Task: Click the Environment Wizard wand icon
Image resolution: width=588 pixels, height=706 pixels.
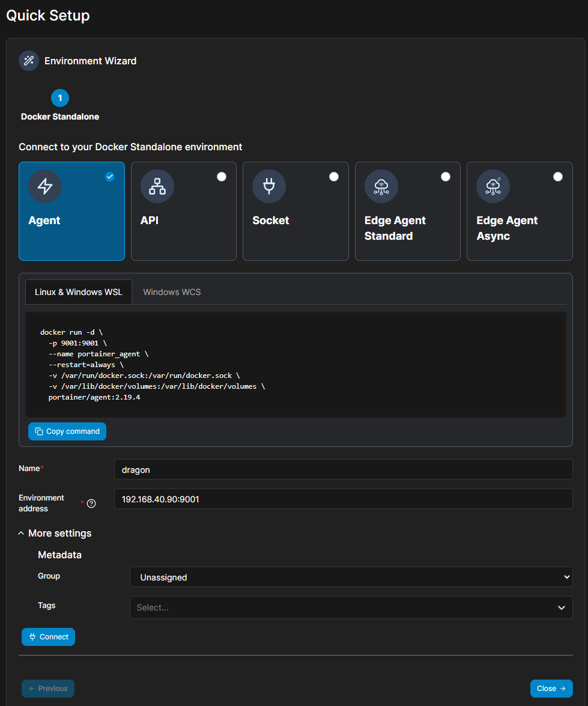Action: (29, 61)
